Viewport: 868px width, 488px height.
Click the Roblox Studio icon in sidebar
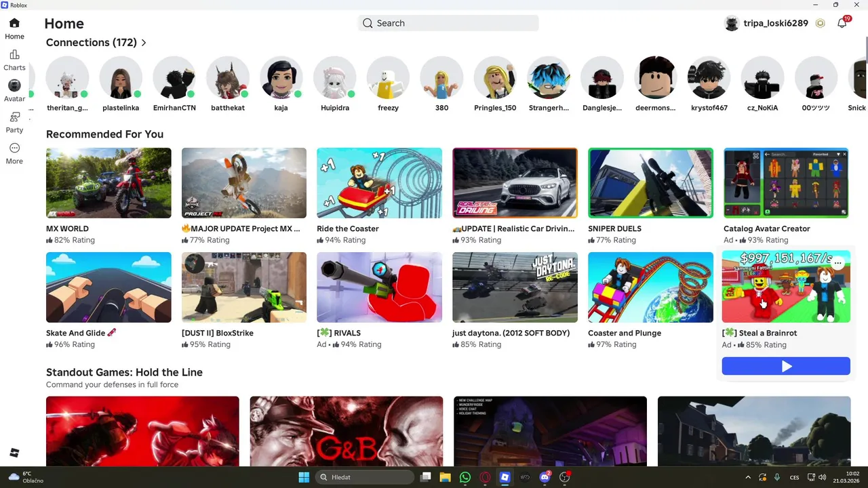pyautogui.click(x=14, y=453)
